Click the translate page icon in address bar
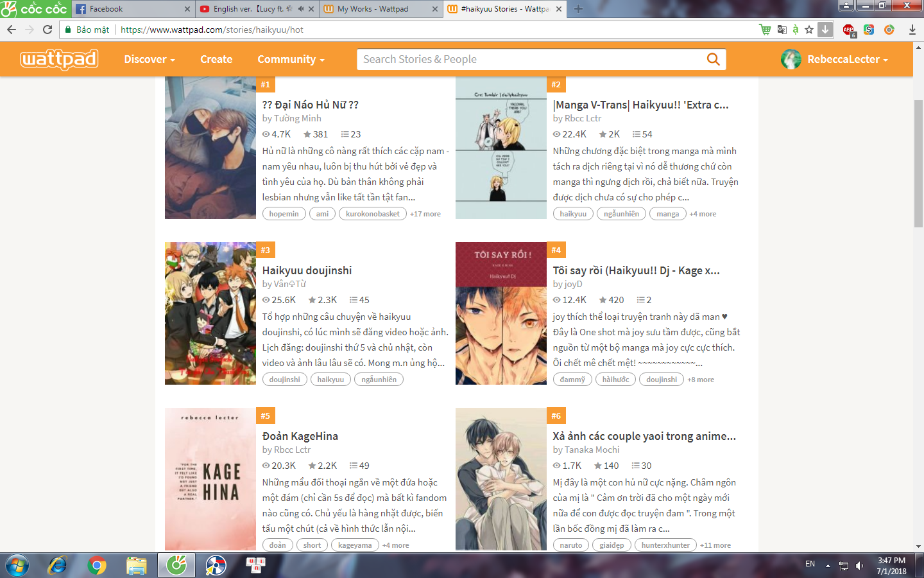 coord(782,30)
